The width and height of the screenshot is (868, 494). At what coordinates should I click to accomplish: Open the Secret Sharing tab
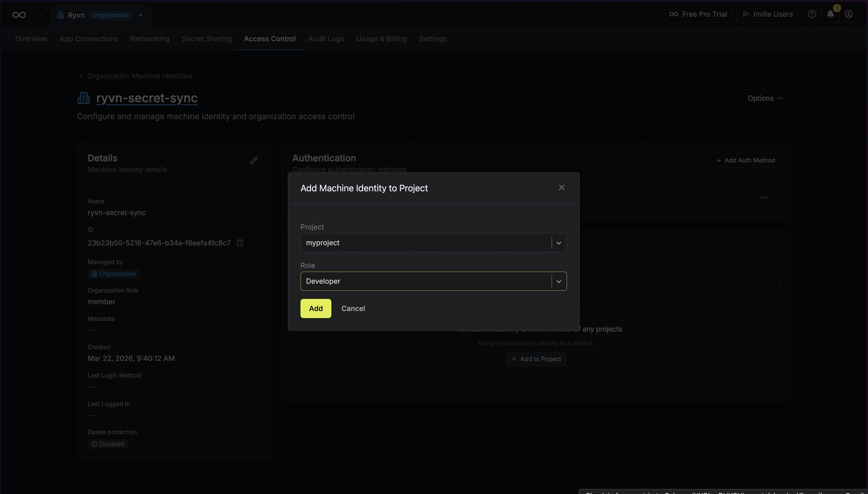[x=206, y=39]
